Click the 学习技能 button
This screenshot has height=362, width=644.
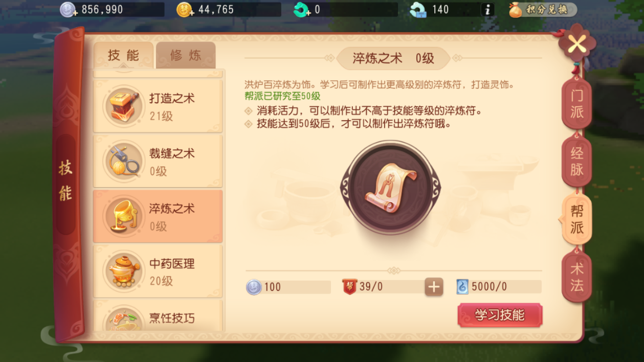coord(500,315)
